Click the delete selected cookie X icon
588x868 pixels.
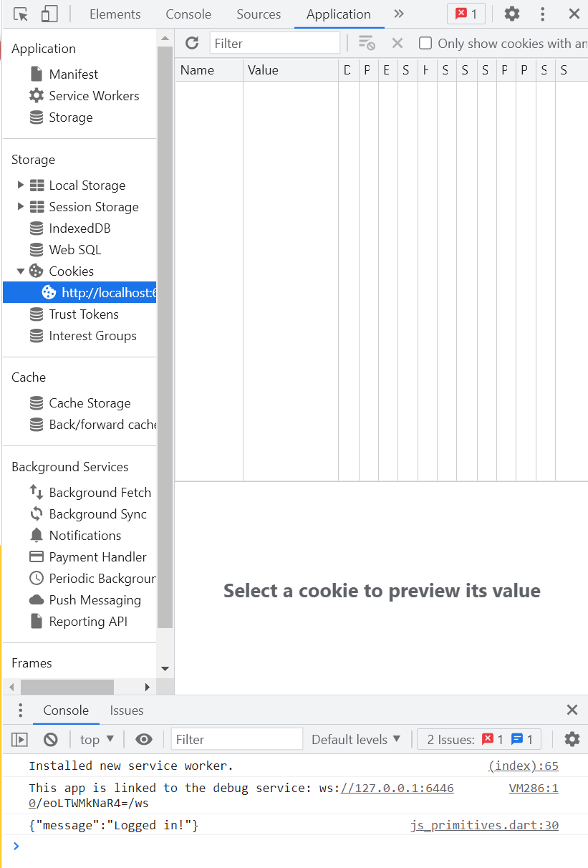click(397, 43)
